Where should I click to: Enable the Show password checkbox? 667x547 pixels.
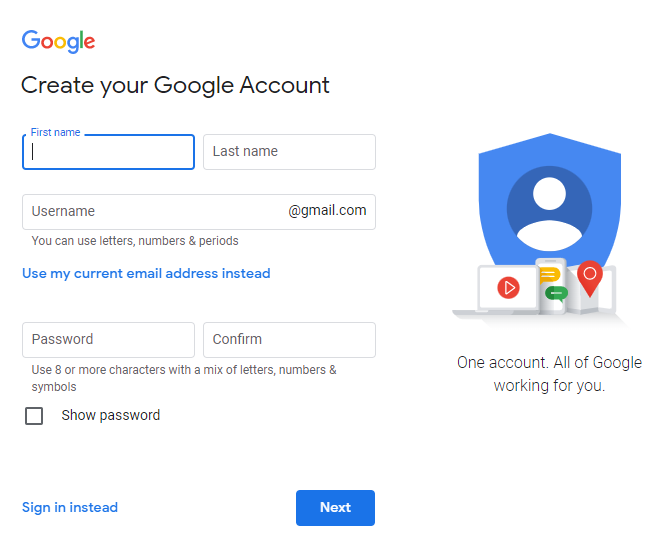[34, 416]
